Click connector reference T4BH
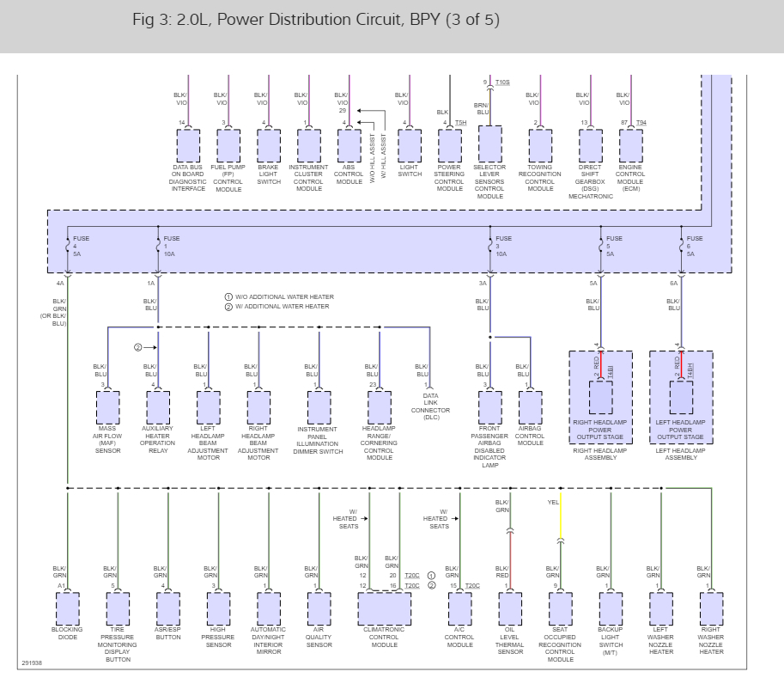The height and width of the screenshot is (690, 784). [x=690, y=370]
